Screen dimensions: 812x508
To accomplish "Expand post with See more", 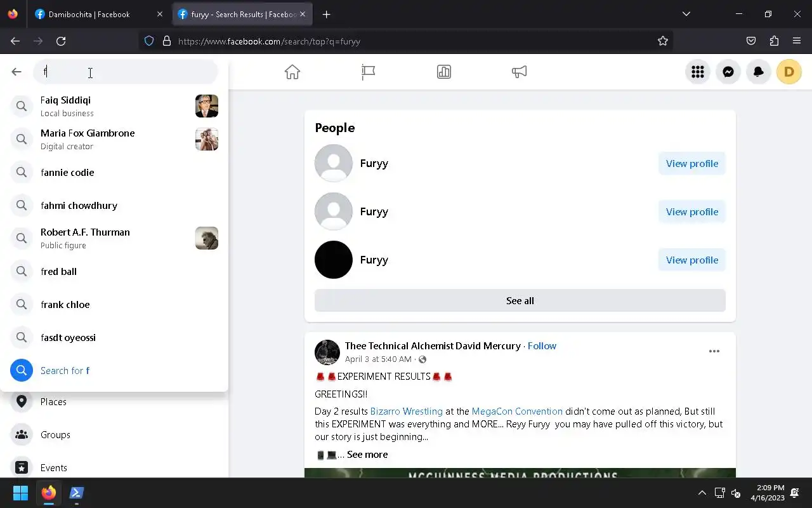I will (367, 454).
